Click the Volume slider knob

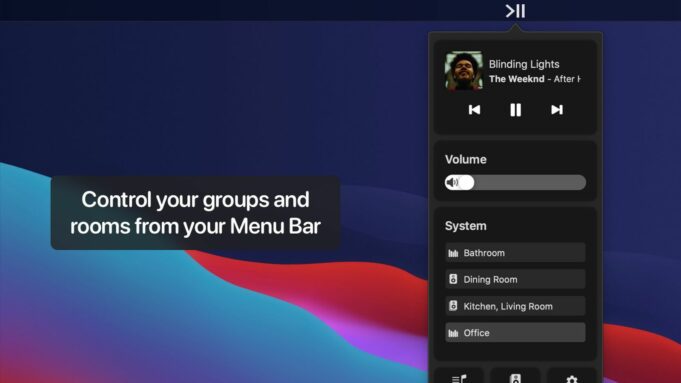click(x=466, y=182)
